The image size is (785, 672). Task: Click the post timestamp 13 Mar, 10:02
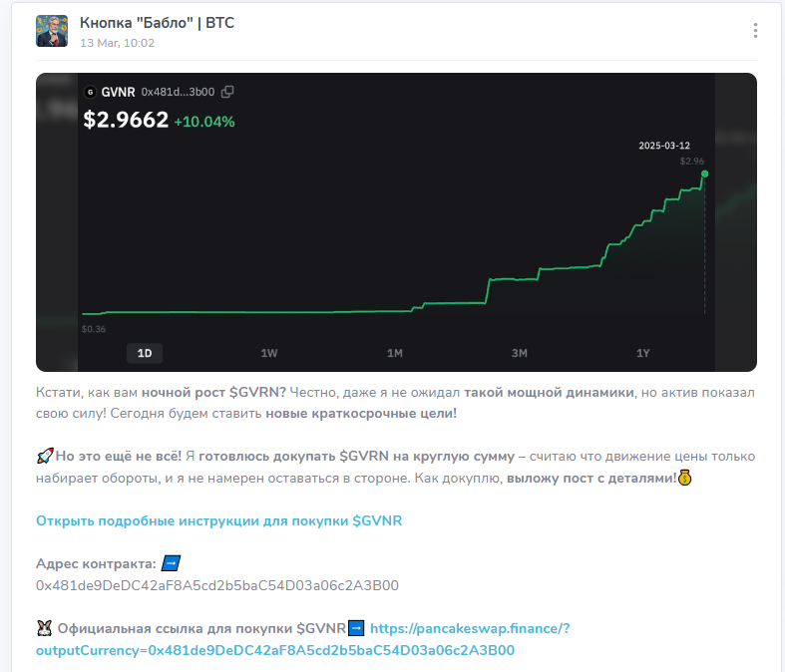[x=117, y=43]
